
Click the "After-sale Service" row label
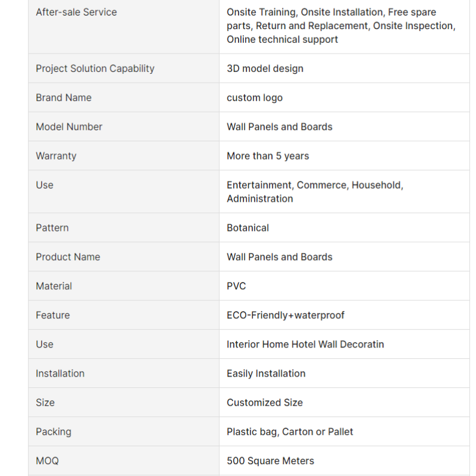click(76, 12)
